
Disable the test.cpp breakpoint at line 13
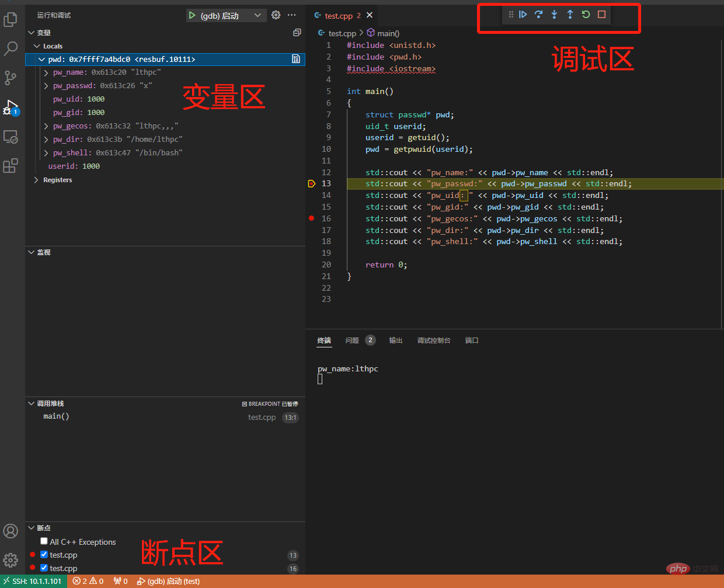tap(44, 554)
